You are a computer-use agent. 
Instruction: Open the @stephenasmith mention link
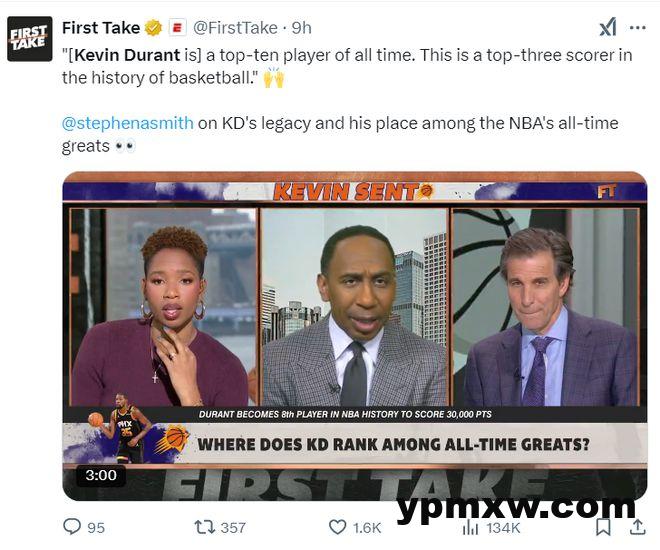tap(128, 123)
